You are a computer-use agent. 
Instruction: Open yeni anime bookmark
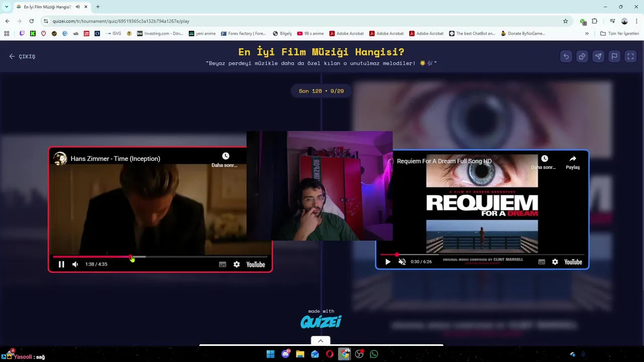point(202,34)
